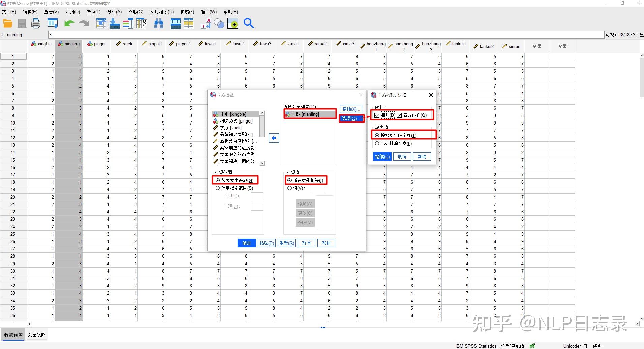Open a data file
The width and height of the screenshot is (644, 349).
pyautogui.click(x=7, y=23)
